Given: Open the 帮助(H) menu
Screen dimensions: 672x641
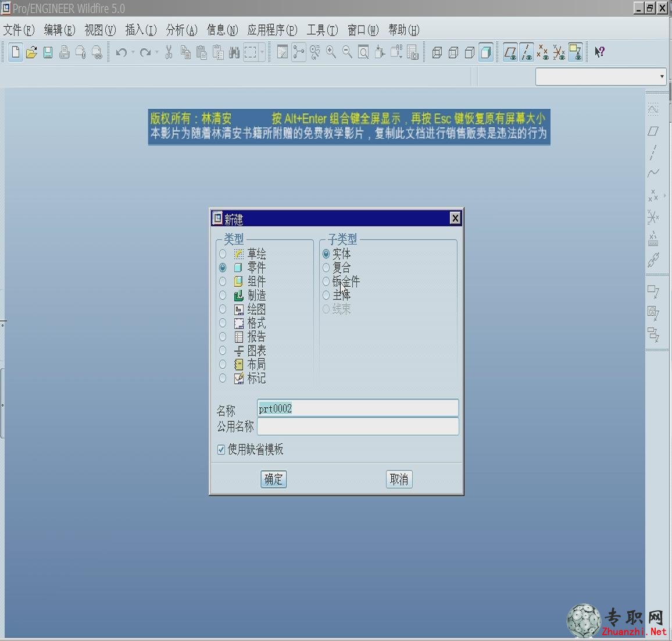Looking at the screenshot, I should pos(403,30).
